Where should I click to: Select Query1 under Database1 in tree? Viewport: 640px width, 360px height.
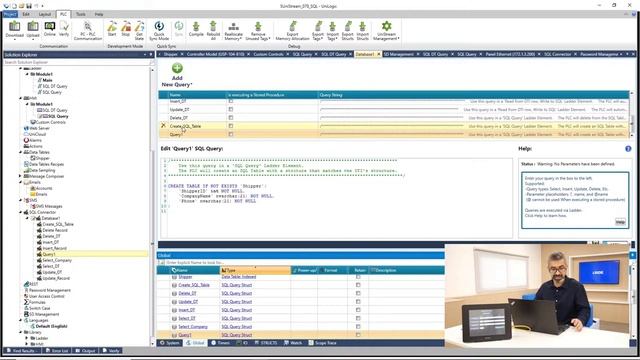tap(49, 254)
